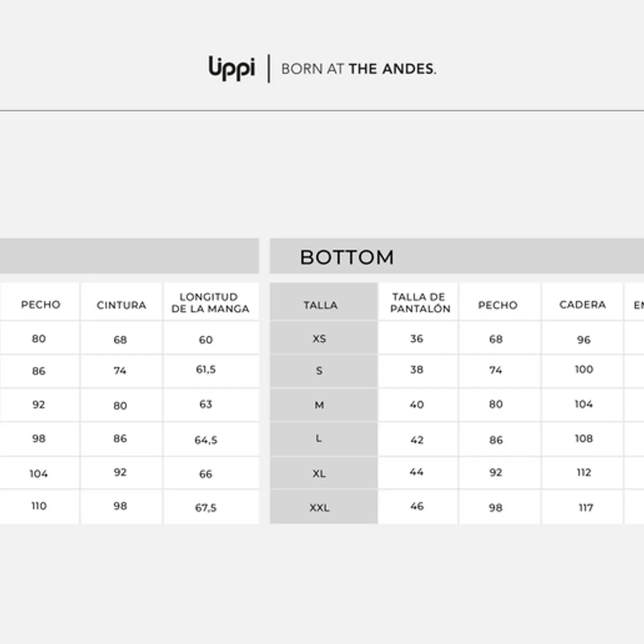Click the TALLA DE PANTALÓN column header
Screen dimensions: 644x644
[x=420, y=303]
